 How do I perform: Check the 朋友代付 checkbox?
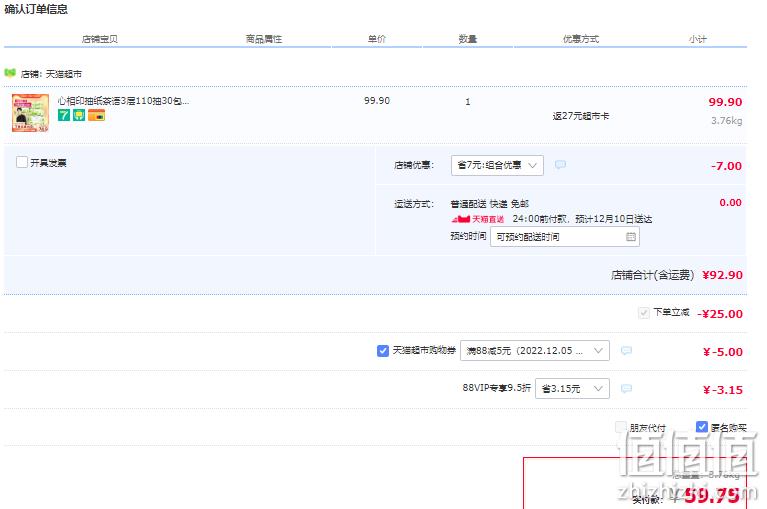point(621,427)
